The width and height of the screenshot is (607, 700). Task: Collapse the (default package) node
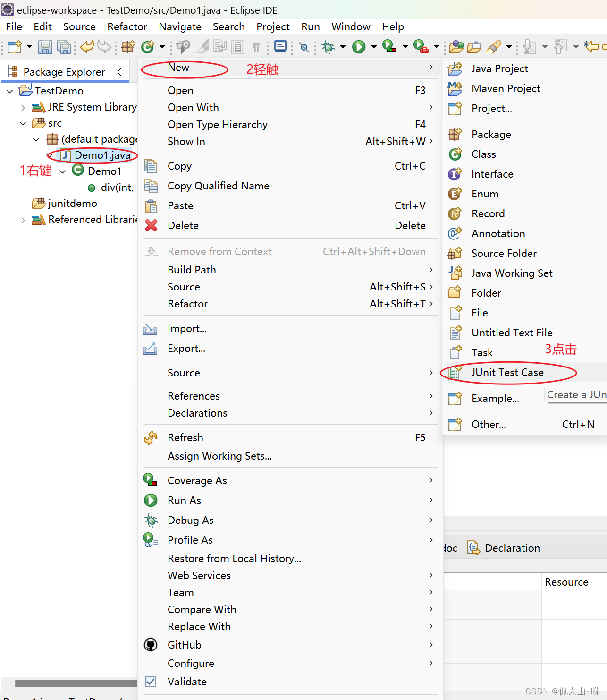(36, 139)
